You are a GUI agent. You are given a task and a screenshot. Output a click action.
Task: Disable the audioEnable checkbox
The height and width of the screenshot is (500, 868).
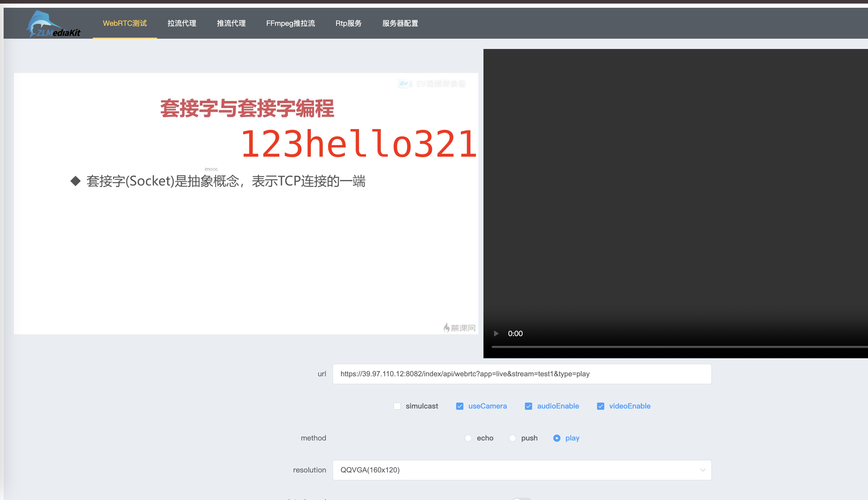(528, 406)
